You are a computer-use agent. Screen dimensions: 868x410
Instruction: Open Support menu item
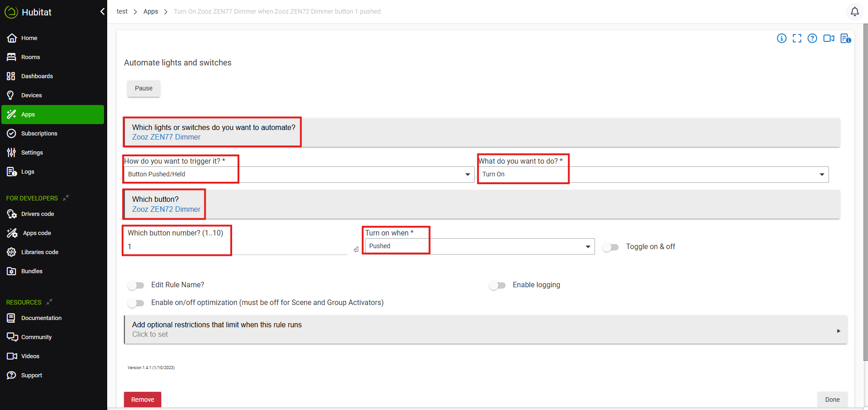tap(53, 375)
